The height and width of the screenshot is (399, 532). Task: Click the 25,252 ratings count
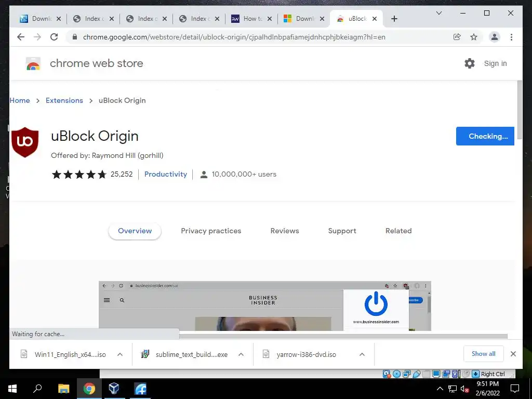[x=122, y=174]
